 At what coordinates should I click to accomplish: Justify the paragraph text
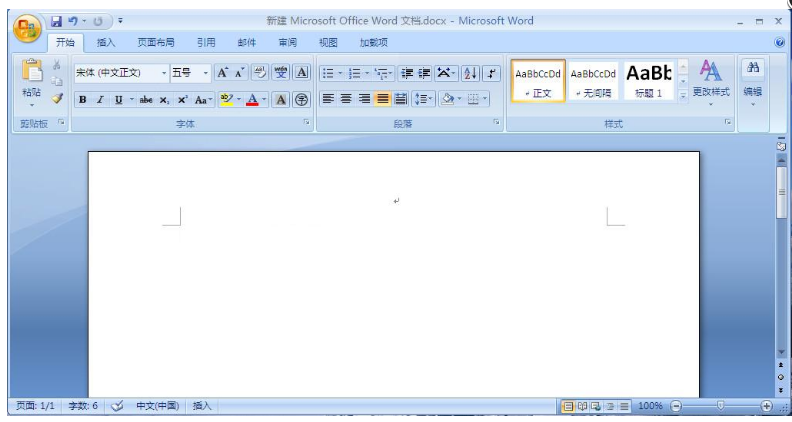(382, 99)
